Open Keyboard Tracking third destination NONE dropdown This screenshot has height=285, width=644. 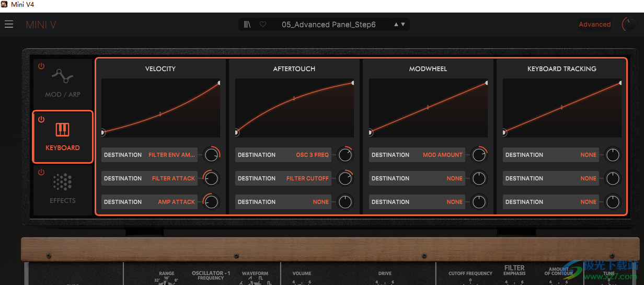[x=551, y=202]
